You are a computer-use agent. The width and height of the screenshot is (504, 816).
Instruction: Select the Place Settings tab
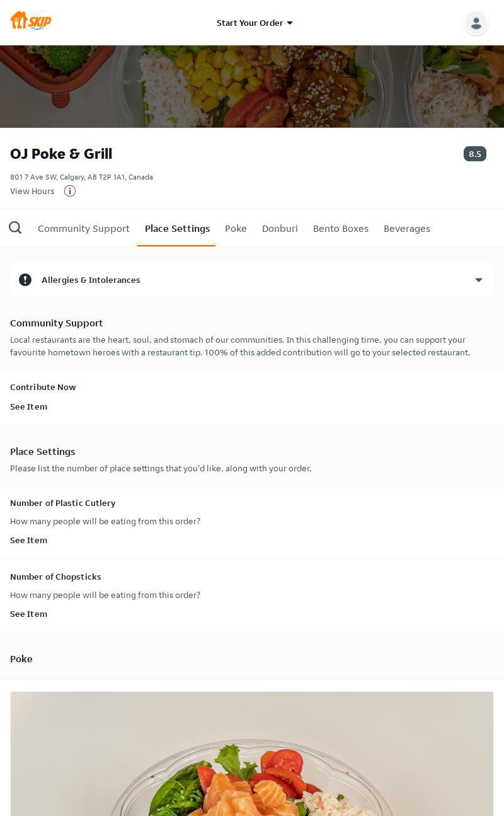click(x=177, y=228)
